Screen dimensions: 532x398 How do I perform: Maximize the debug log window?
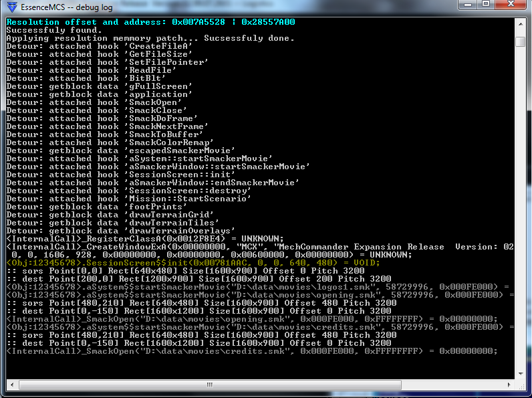coord(486,5)
